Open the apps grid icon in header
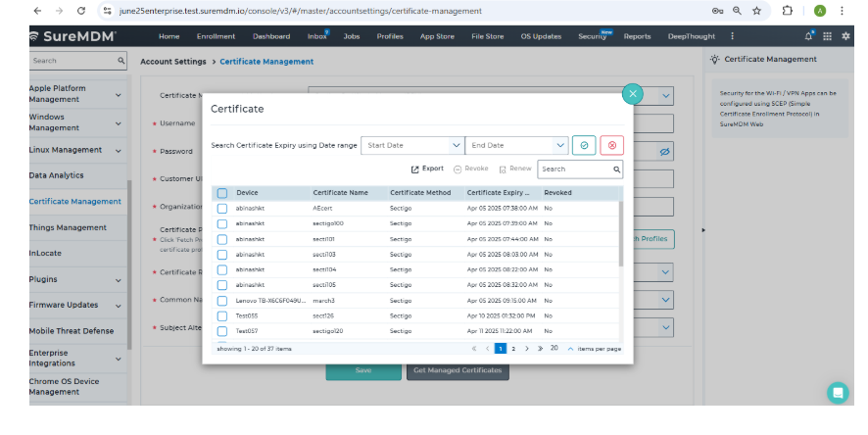 [x=827, y=36]
